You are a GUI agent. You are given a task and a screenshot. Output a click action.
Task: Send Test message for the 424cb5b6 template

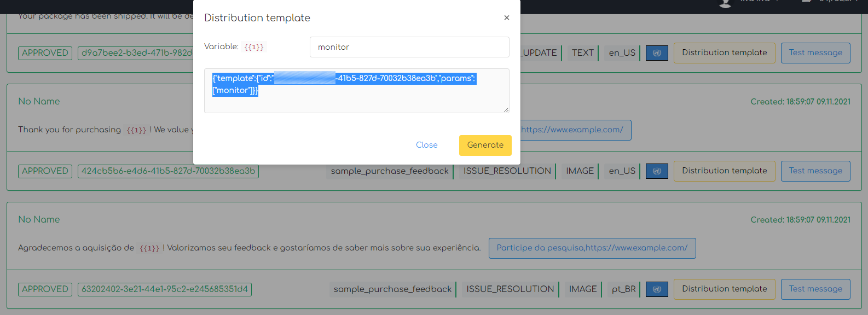coord(815,171)
